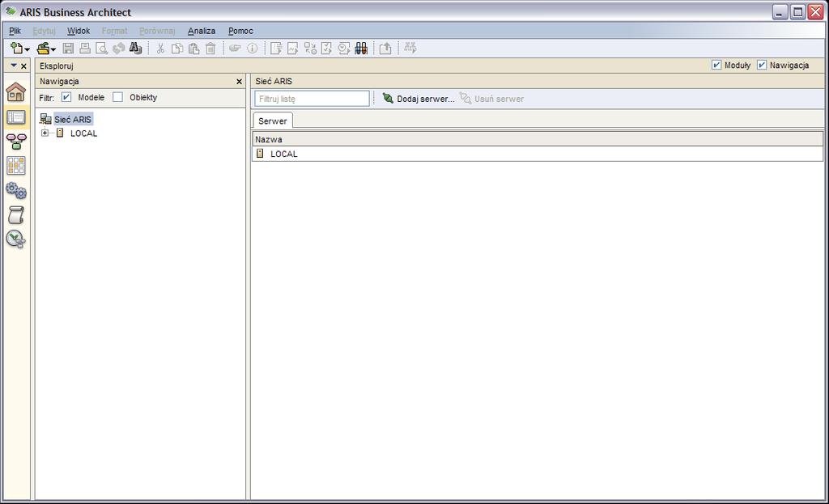Viewport: 829px width, 504px height.
Task: Open the Matrix grid module icon
Action: 16,166
